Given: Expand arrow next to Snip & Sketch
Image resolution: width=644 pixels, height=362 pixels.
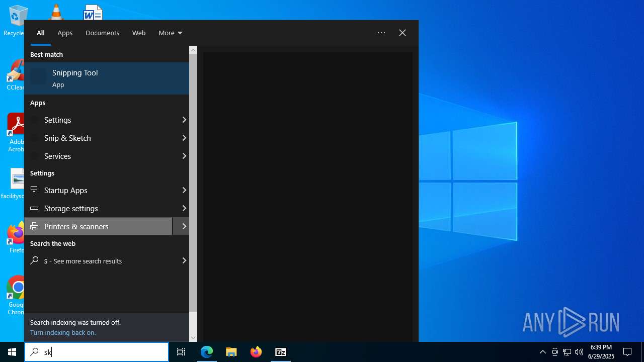Looking at the screenshot, I should pos(184,138).
